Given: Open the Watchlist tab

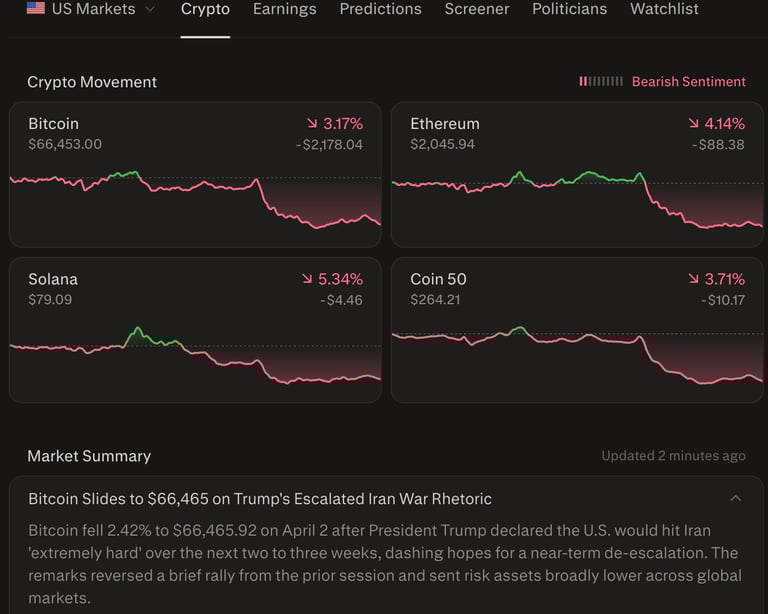Looking at the screenshot, I should coord(664,9).
